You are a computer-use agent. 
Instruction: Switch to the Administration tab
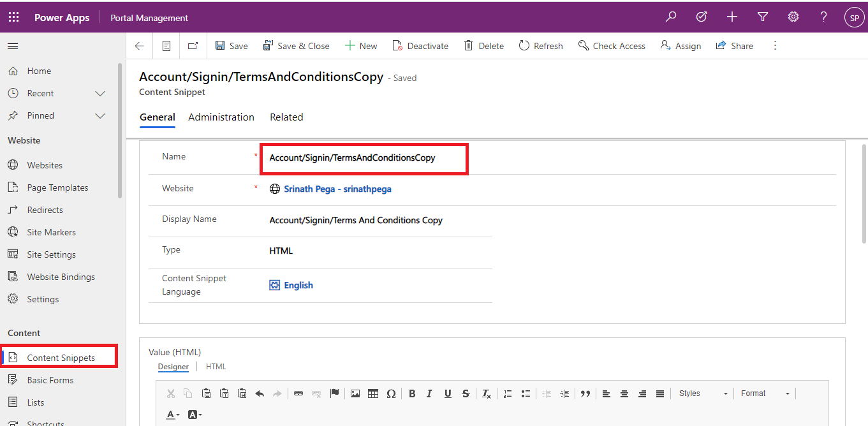tap(221, 117)
